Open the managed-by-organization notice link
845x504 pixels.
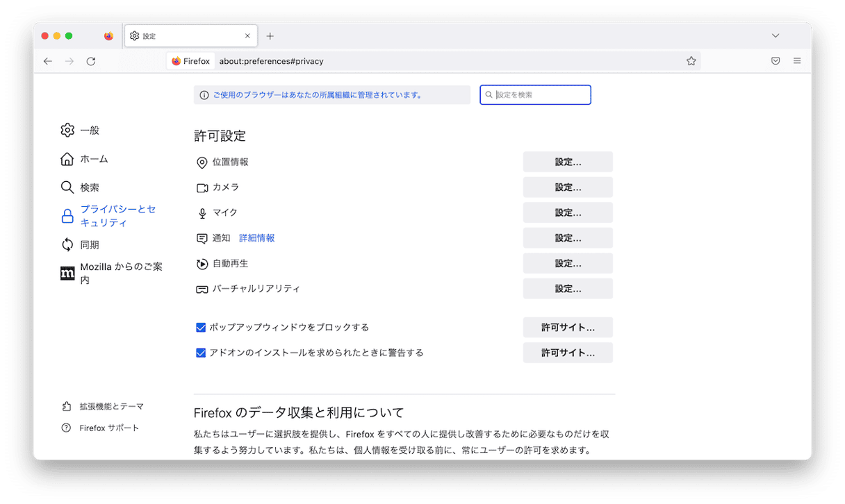click(318, 95)
